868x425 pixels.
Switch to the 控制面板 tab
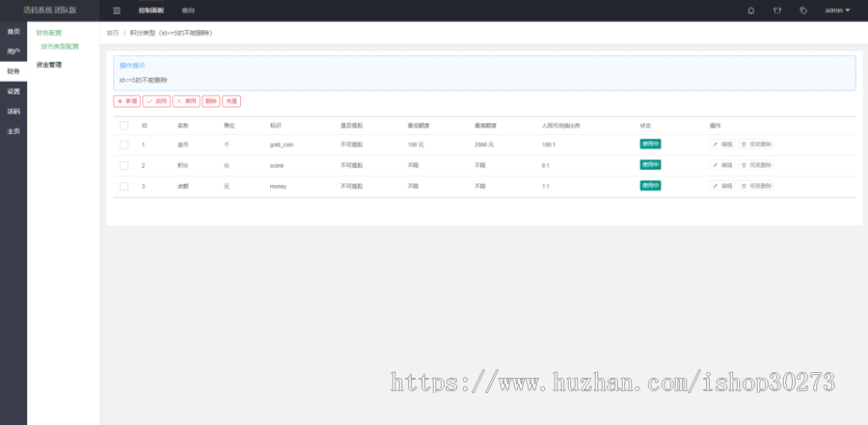click(151, 11)
